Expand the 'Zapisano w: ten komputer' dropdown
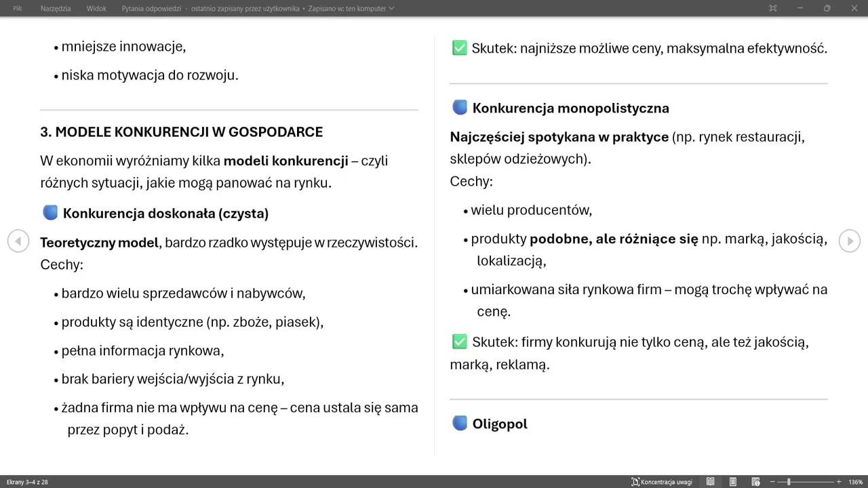Viewport: 868px width, 488px height. (x=351, y=8)
